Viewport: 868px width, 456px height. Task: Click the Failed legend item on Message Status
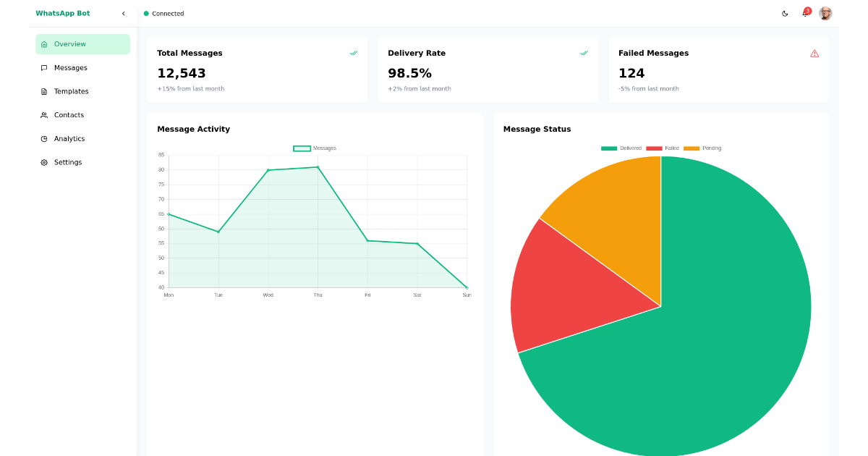click(665, 148)
